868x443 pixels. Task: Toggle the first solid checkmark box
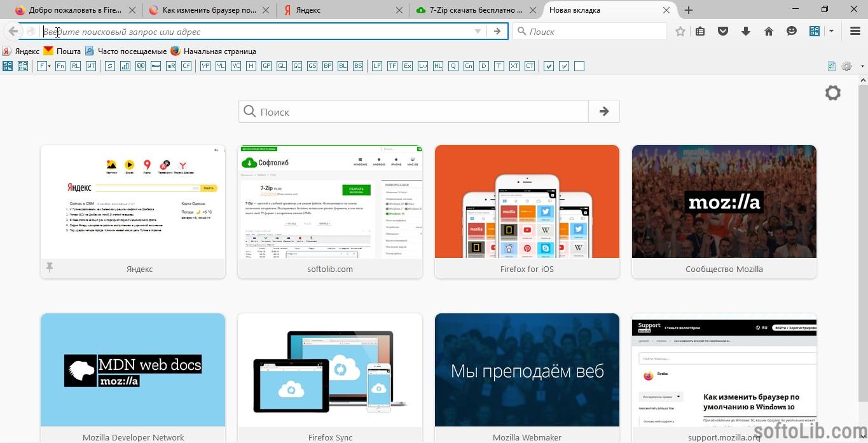(x=549, y=66)
